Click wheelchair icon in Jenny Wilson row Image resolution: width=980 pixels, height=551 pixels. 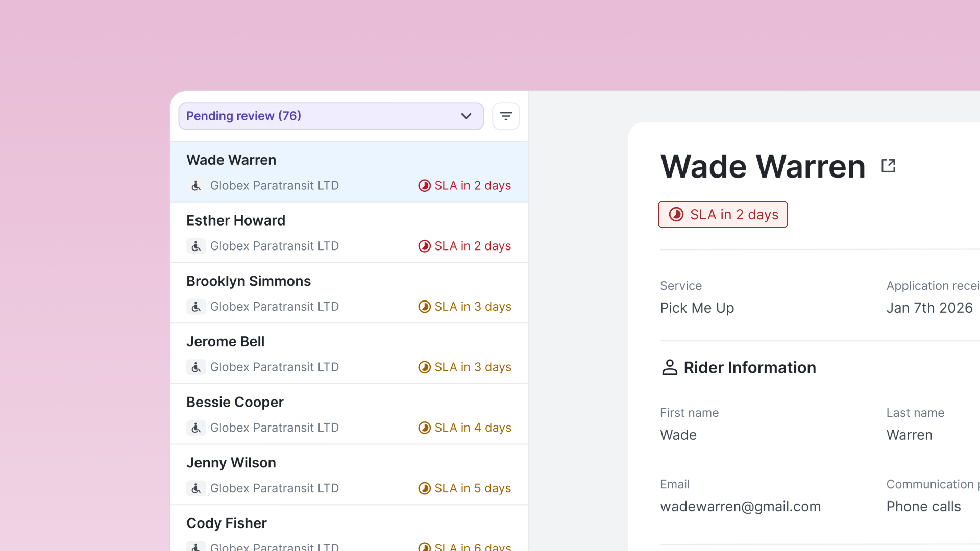click(196, 488)
